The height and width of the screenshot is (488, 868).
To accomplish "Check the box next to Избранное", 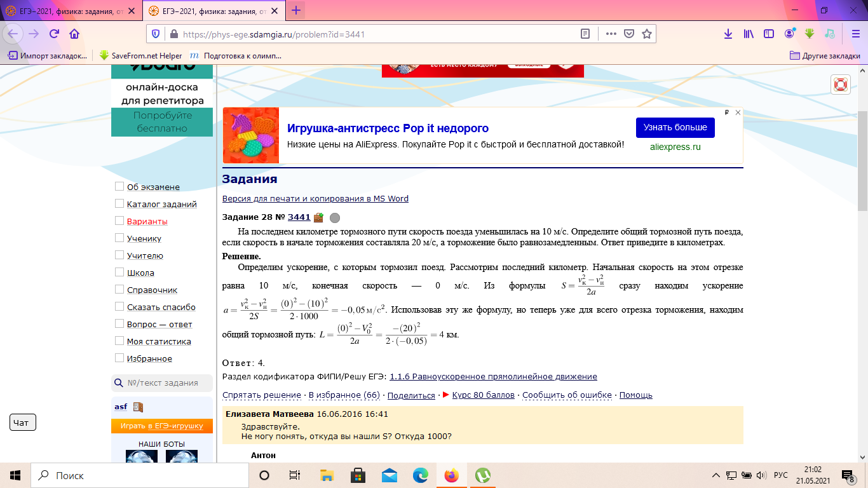I will coord(119,358).
